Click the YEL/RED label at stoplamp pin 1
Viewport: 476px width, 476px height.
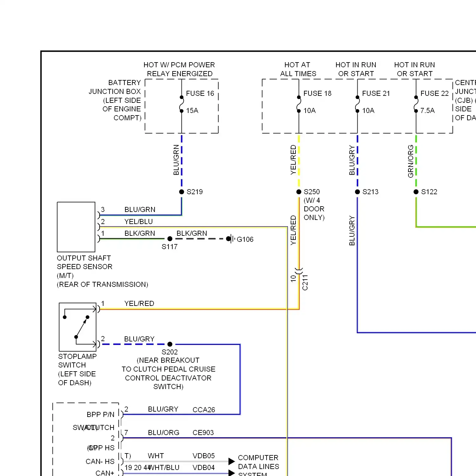[139, 303]
